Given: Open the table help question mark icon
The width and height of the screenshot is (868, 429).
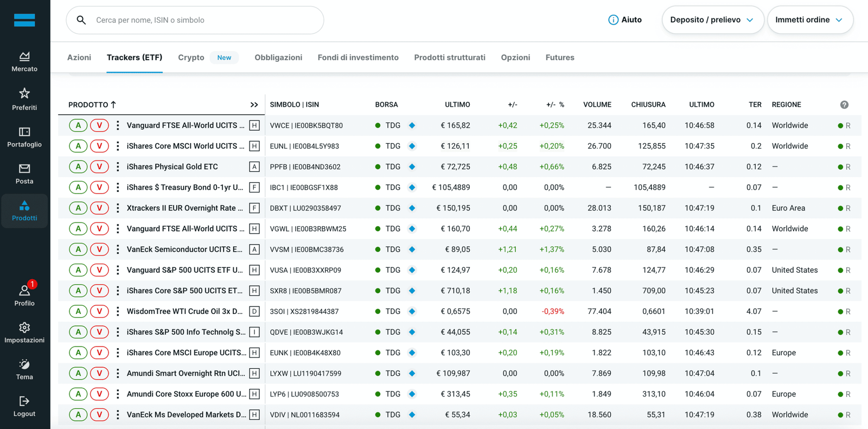Looking at the screenshot, I should 844,105.
